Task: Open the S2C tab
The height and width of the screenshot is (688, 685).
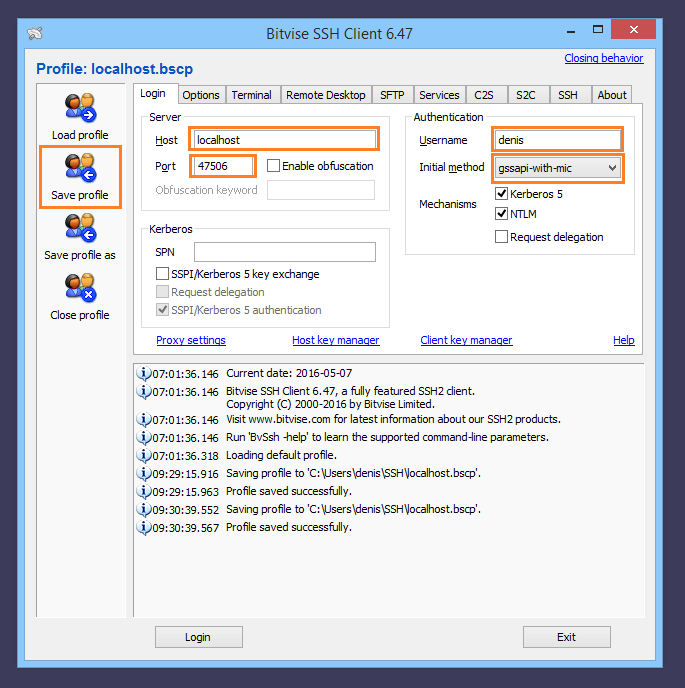Action: tap(526, 95)
